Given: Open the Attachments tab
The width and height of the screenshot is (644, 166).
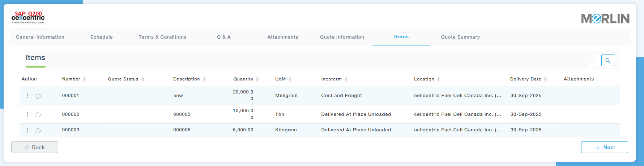Looking at the screenshot, I should [x=283, y=37].
